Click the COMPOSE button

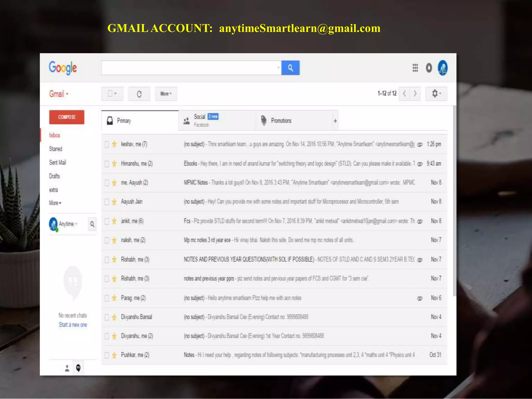coord(67,117)
